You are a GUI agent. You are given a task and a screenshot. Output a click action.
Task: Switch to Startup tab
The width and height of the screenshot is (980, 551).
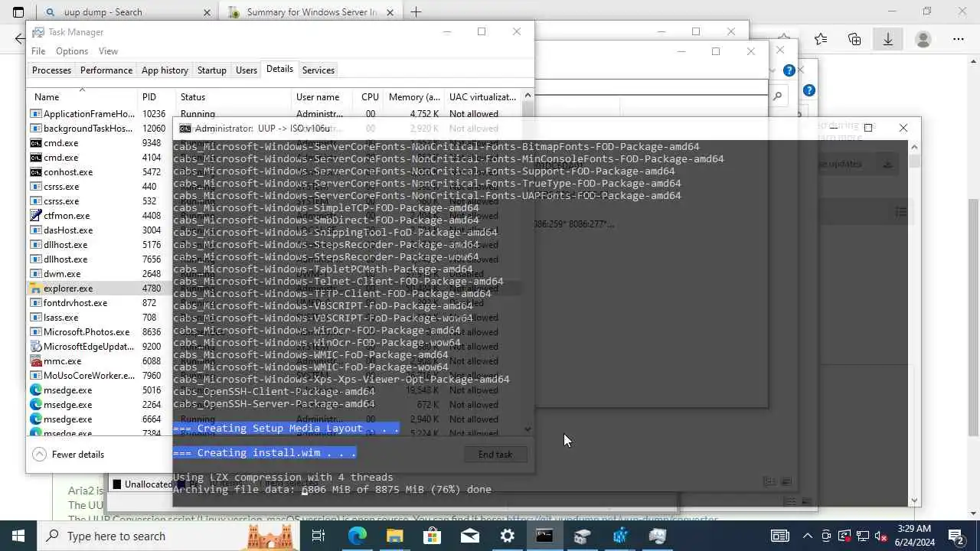pyautogui.click(x=212, y=70)
